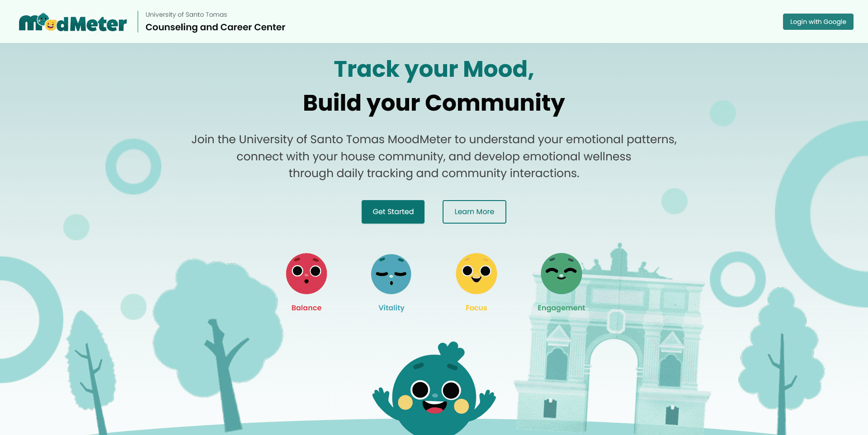Pick the green Engagement mood face

coord(561,273)
